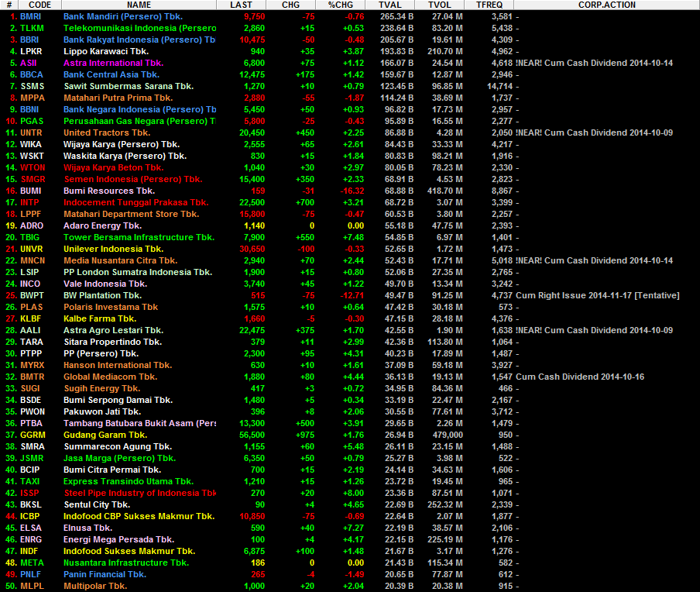Select Tower Bersama Infrastructure Tbk.
The width and height of the screenshot is (700, 592).
(139, 237)
